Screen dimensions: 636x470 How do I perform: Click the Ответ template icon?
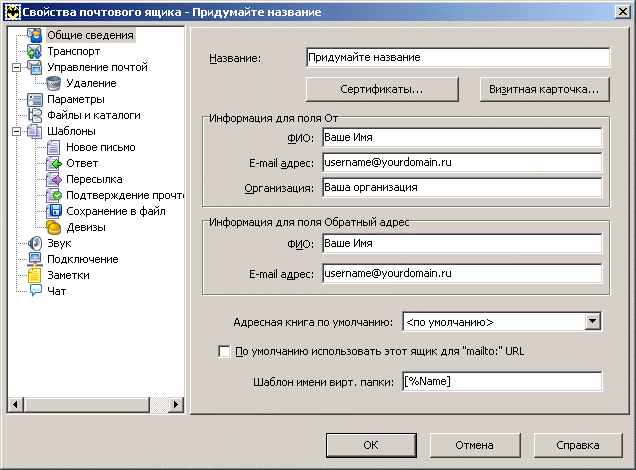click(x=54, y=163)
